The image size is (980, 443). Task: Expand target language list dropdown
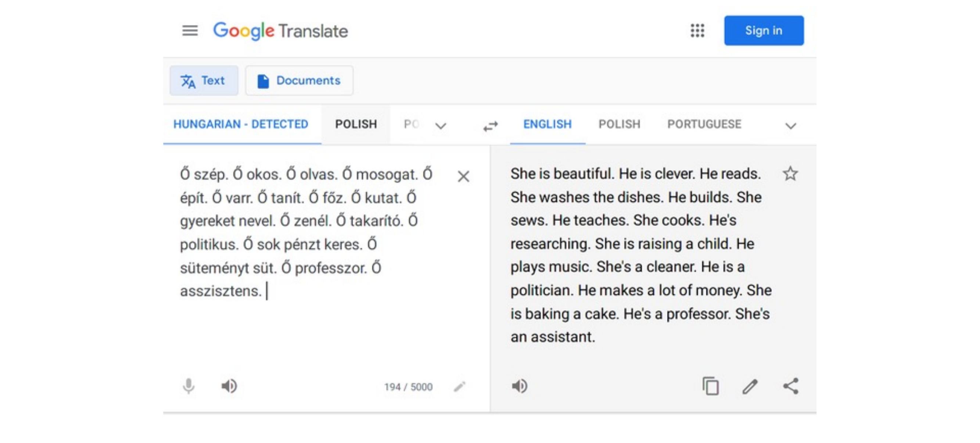(790, 126)
